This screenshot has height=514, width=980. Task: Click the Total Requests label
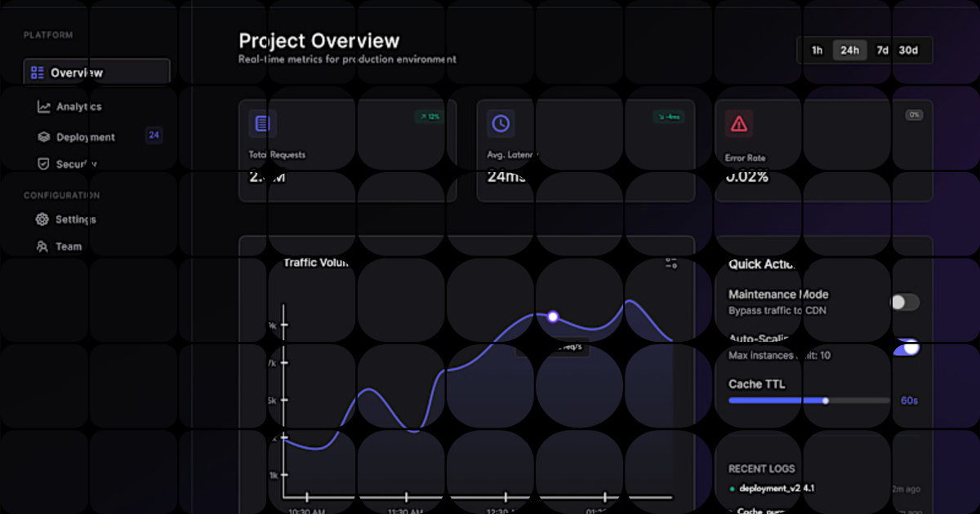(x=277, y=154)
